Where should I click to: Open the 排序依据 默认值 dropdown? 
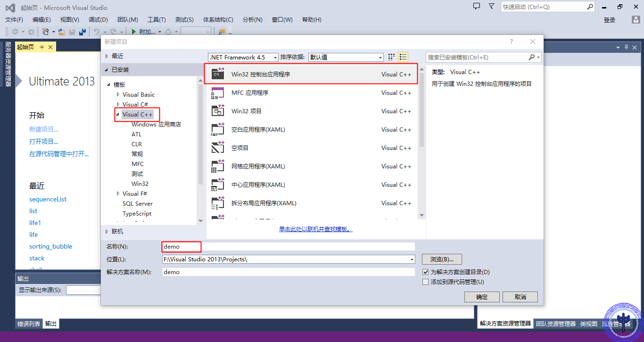380,57
